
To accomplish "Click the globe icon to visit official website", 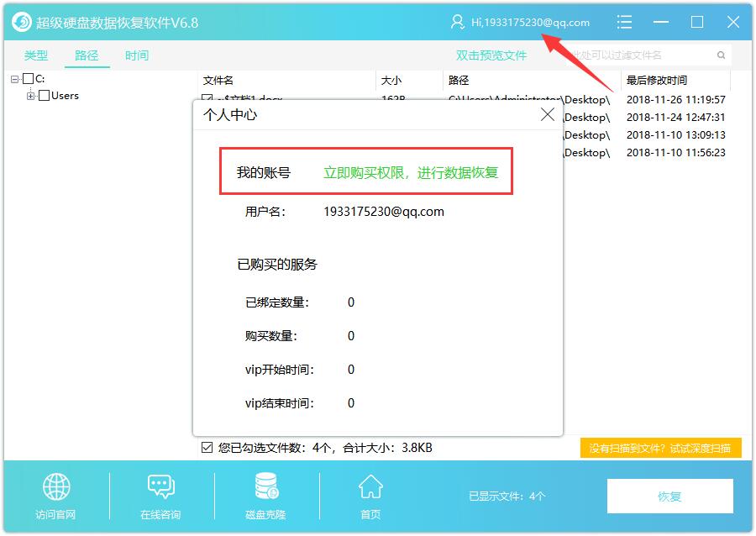I will [56, 487].
